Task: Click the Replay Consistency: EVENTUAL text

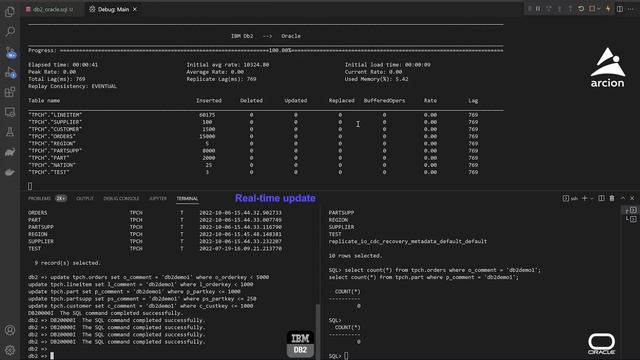Action: [x=72, y=86]
